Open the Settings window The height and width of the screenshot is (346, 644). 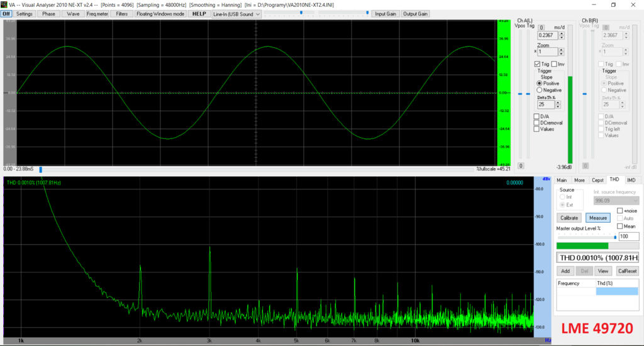point(25,14)
